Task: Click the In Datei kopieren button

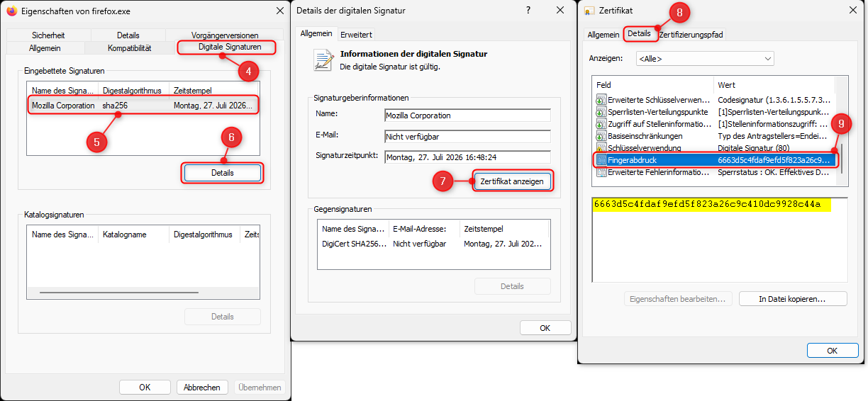Action: [x=793, y=299]
